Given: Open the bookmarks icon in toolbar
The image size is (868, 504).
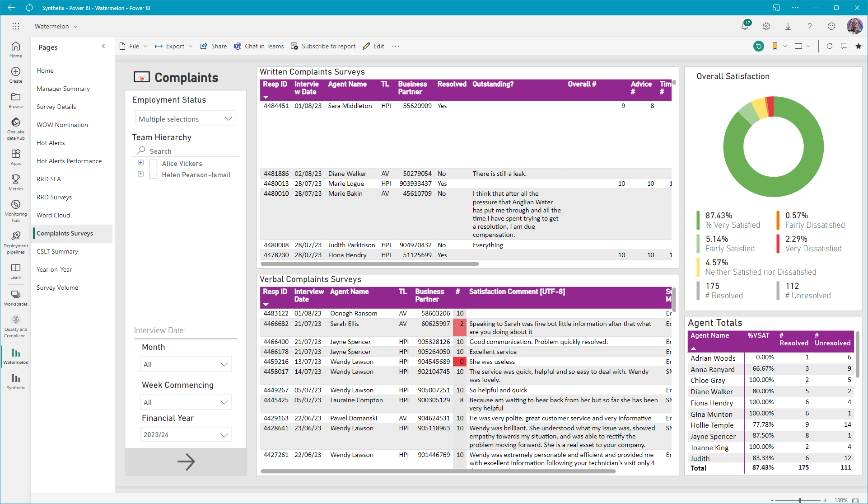Looking at the screenshot, I should tap(775, 46).
